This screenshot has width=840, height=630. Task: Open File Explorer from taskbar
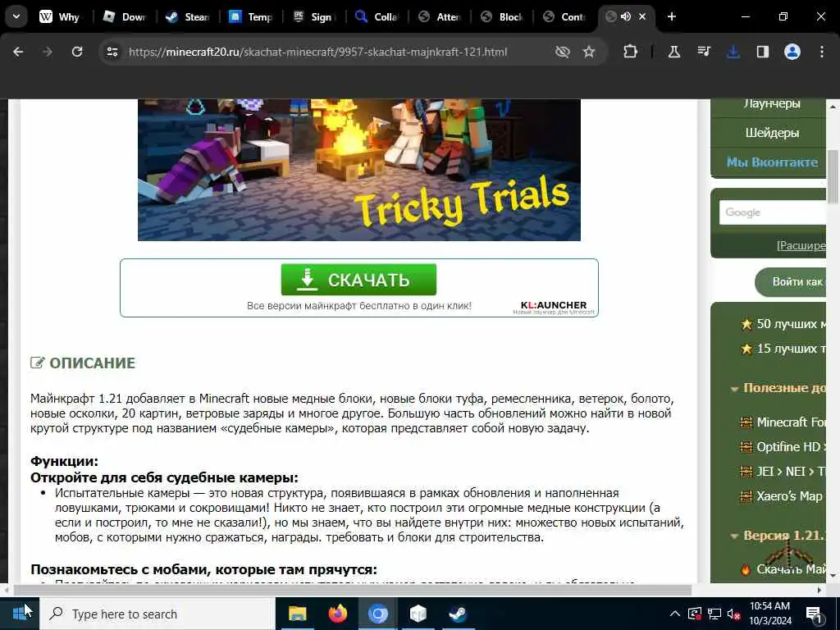coord(297,614)
